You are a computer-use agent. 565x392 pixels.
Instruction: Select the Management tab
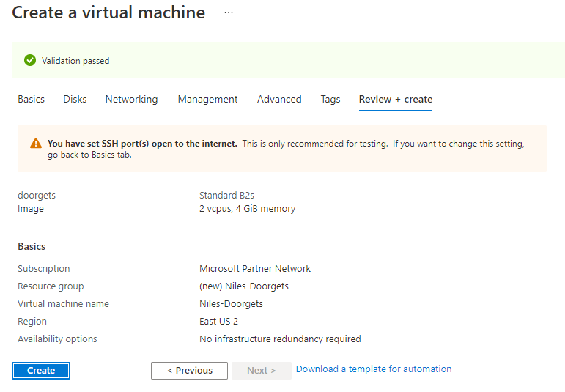click(207, 99)
